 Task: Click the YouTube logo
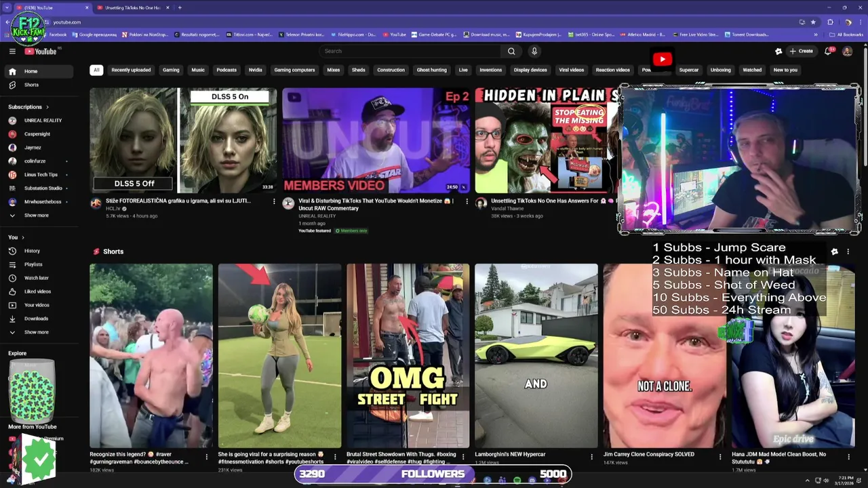[41, 51]
